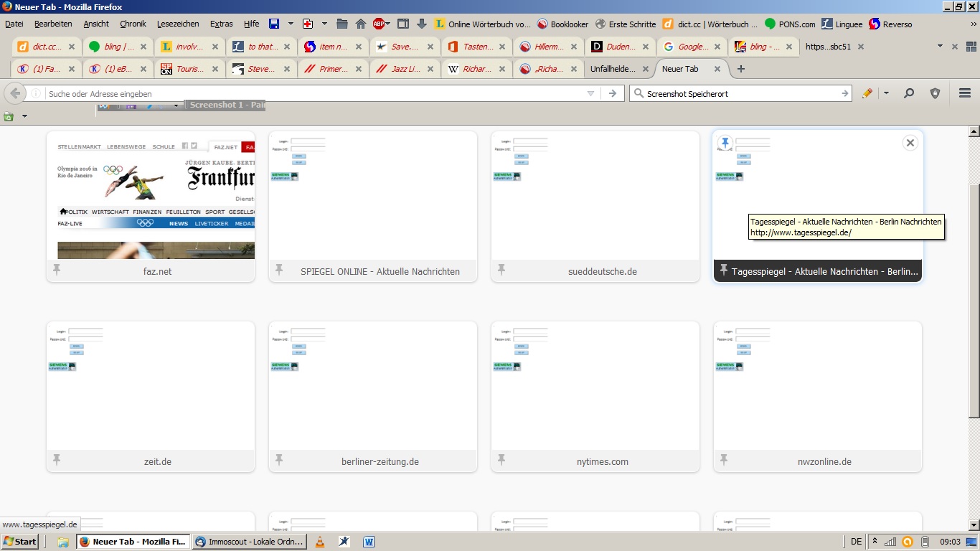Switch to the Duden tab
980x551 pixels.
pos(621,47)
